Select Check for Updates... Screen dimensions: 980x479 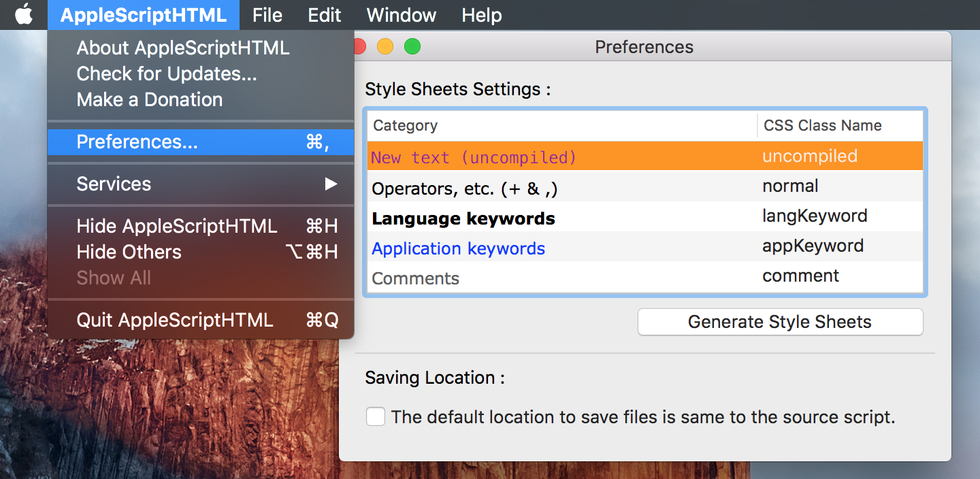pos(201,73)
